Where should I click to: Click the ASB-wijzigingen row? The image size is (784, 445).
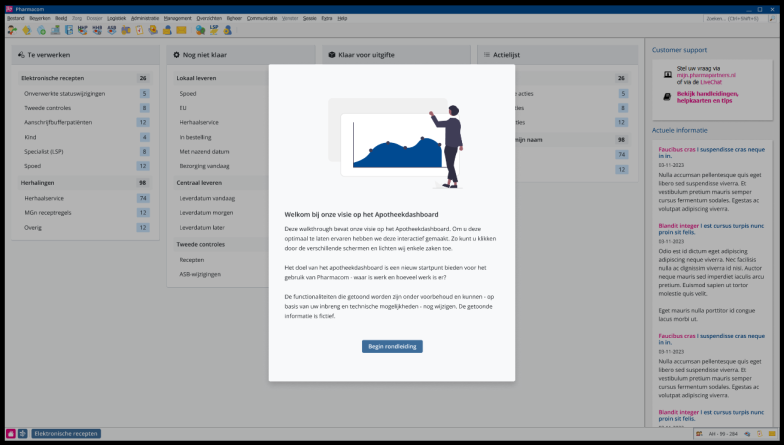point(220,274)
